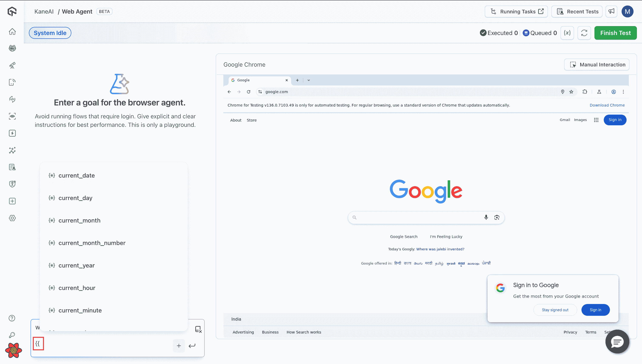Open Recent Tests list
This screenshot has height=364, width=642.
pos(577,11)
